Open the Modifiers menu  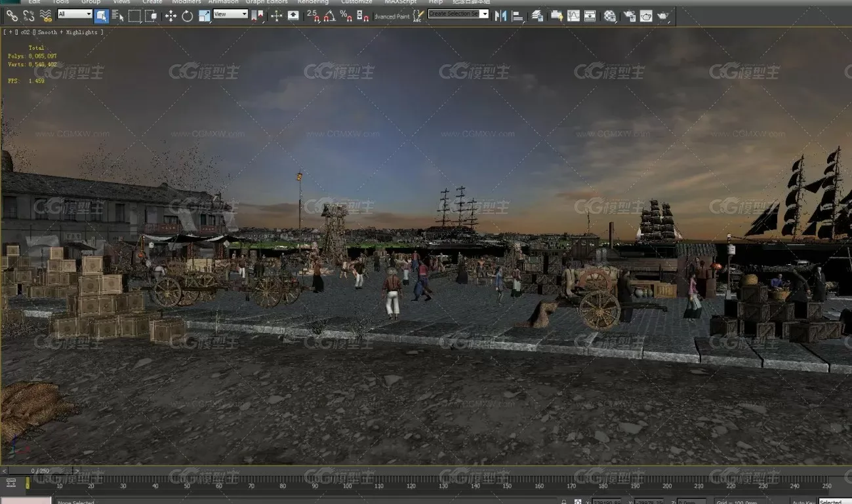[186, 2]
